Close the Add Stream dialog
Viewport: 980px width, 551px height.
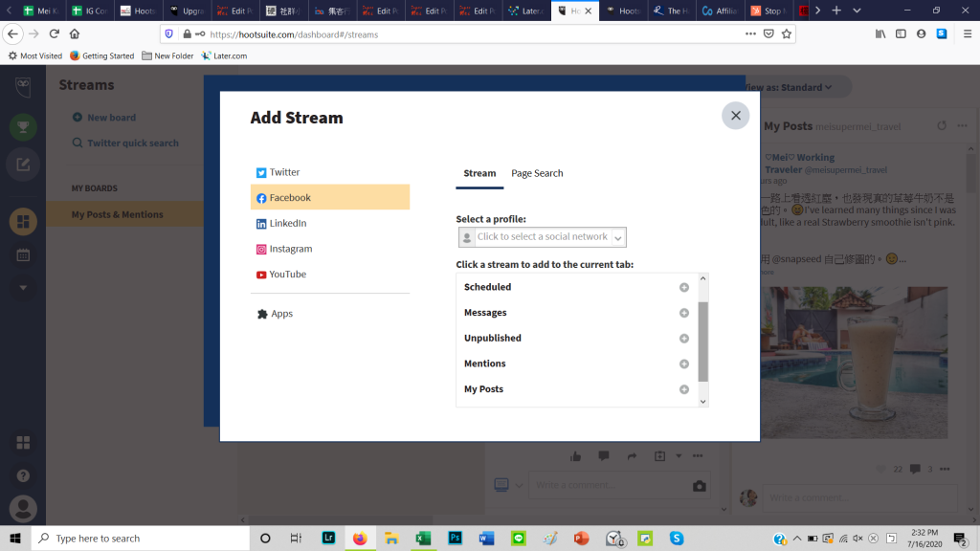pyautogui.click(x=735, y=116)
